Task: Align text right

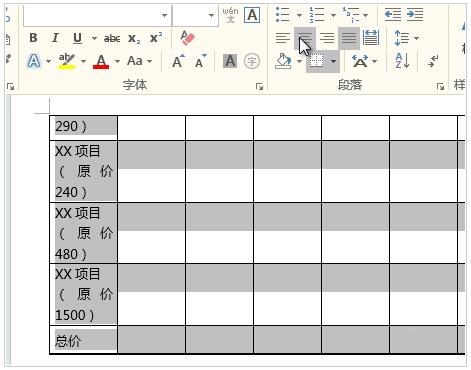Action: (x=327, y=38)
